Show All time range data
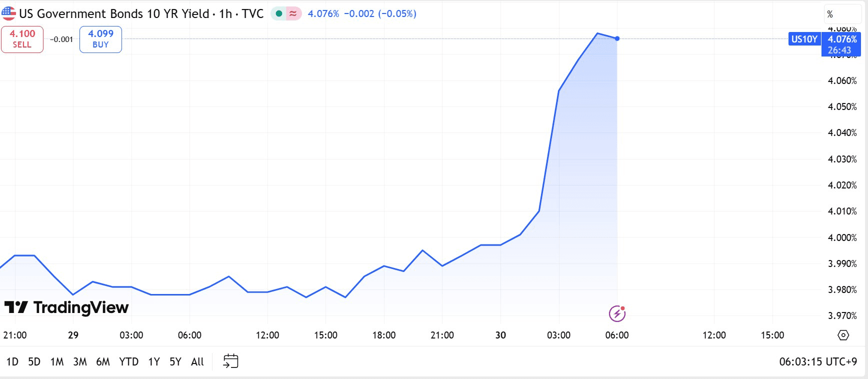The width and height of the screenshot is (868, 379). pyautogui.click(x=197, y=361)
